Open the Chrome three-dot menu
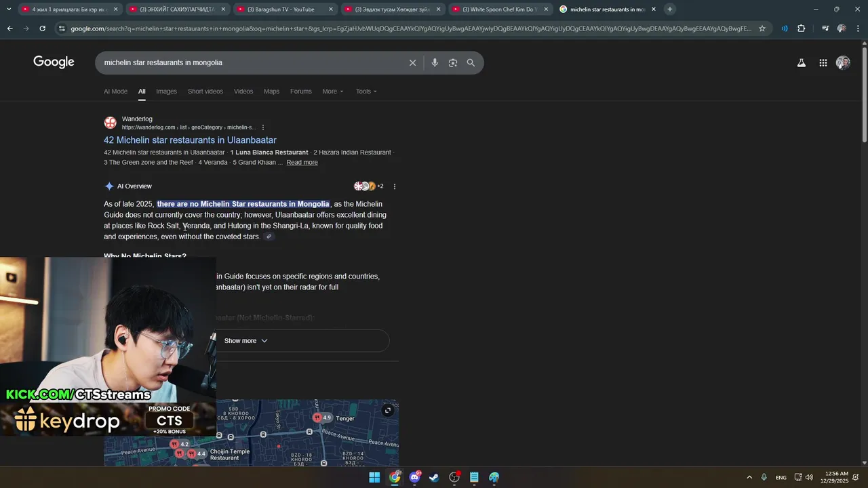Screen dimensions: 868x488 (x=857, y=28)
